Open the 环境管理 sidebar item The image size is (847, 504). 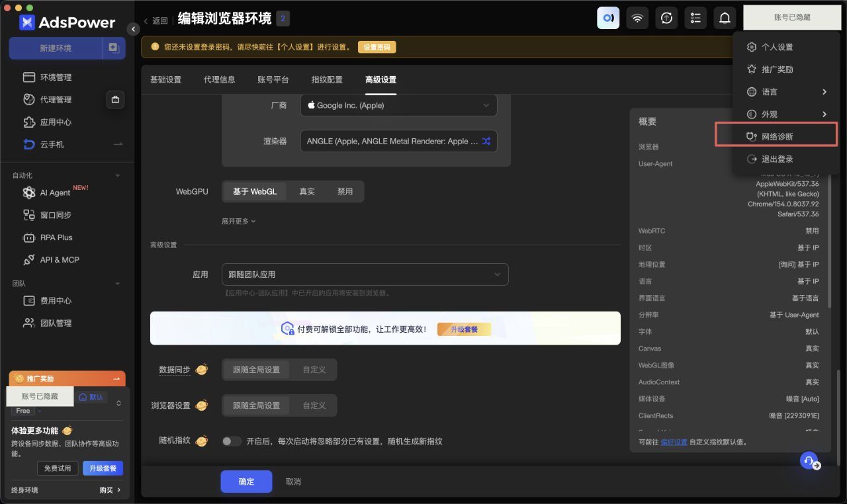pyautogui.click(x=56, y=77)
